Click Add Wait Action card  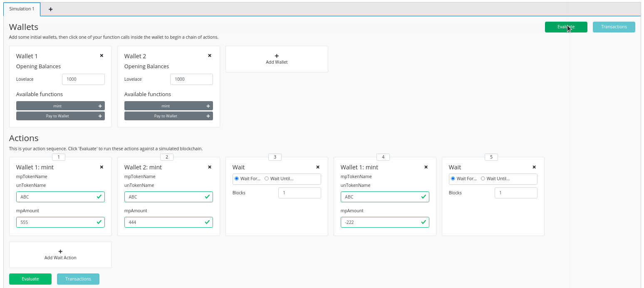tap(60, 255)
